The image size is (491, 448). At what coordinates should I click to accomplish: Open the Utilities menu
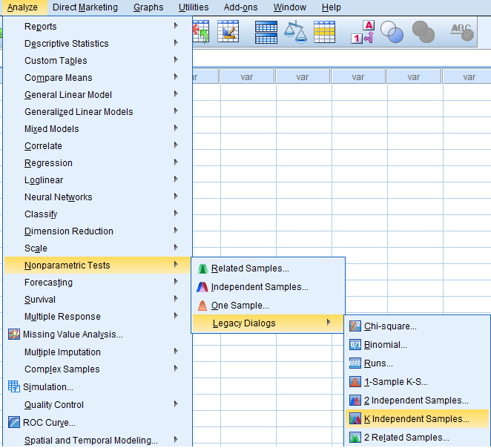(194, 7)
